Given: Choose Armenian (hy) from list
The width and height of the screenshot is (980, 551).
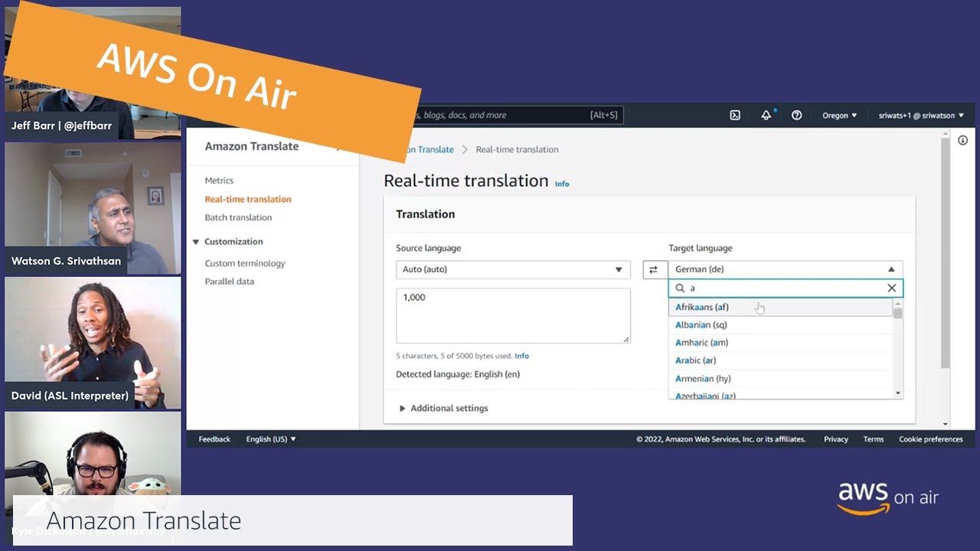Looking at the screenshot, I should 781,379.
